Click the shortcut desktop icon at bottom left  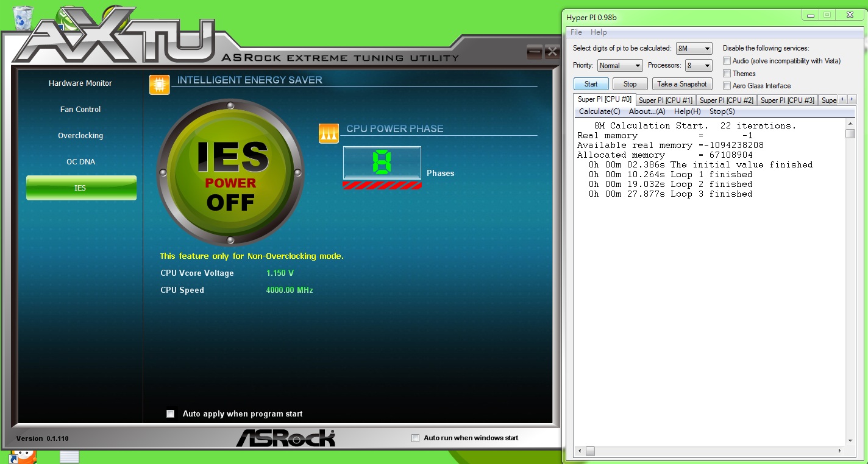coord(23,457)
